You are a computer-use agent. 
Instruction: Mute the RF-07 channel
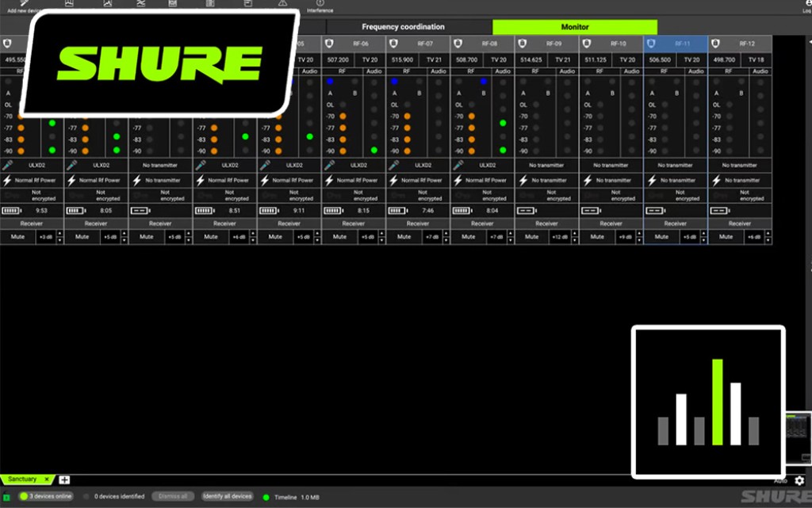404,237
